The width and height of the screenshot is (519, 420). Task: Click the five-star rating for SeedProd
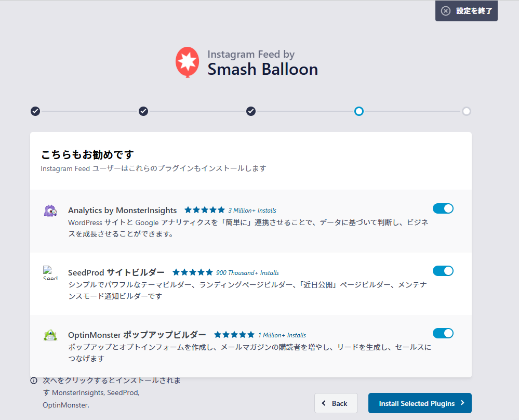tap(193, 272)
